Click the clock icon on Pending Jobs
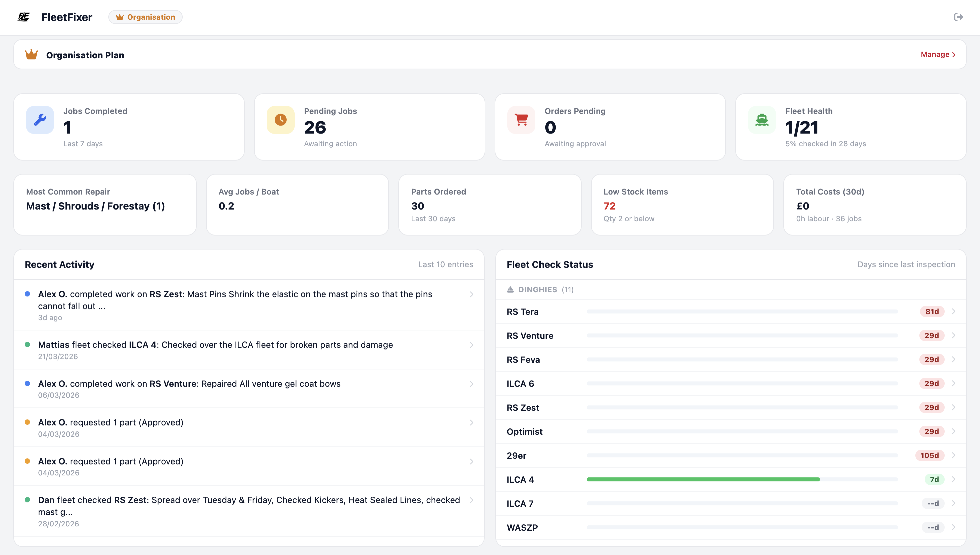980x555 pixels. pos(280,119)
